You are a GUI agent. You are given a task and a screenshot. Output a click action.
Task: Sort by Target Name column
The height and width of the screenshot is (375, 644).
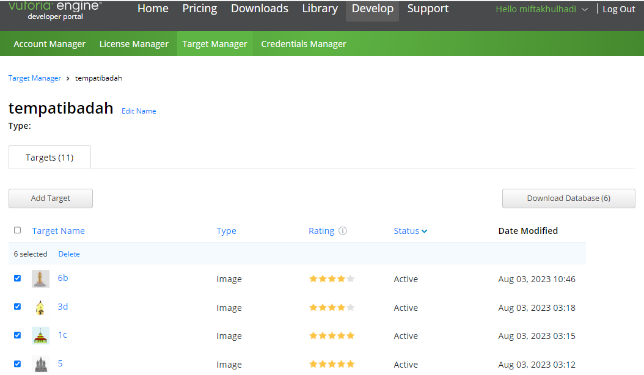(x=58, y=231)
